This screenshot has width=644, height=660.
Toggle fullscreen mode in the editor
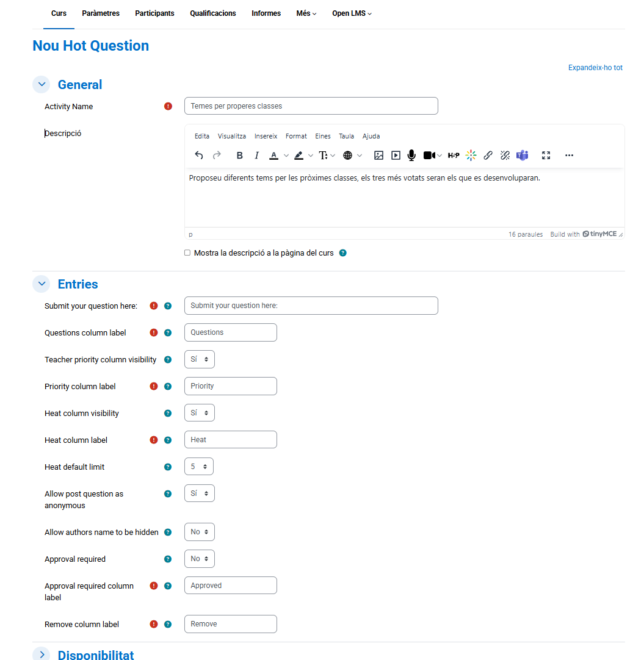(546, 156)
